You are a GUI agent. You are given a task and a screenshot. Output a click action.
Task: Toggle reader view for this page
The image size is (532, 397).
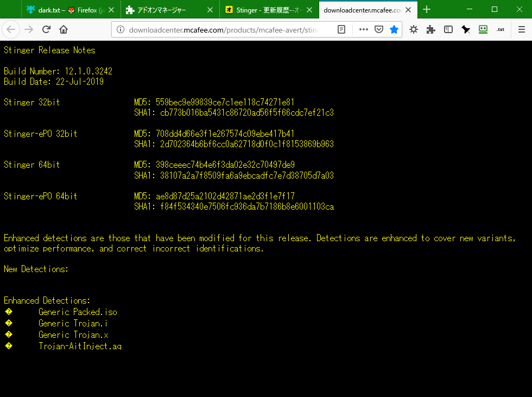[x=341, y=29]
